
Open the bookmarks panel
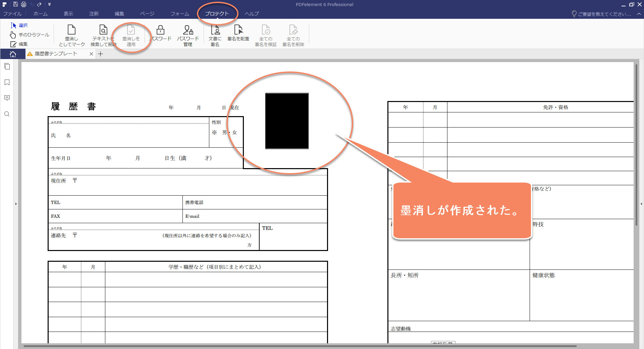(x=7, y=82)
